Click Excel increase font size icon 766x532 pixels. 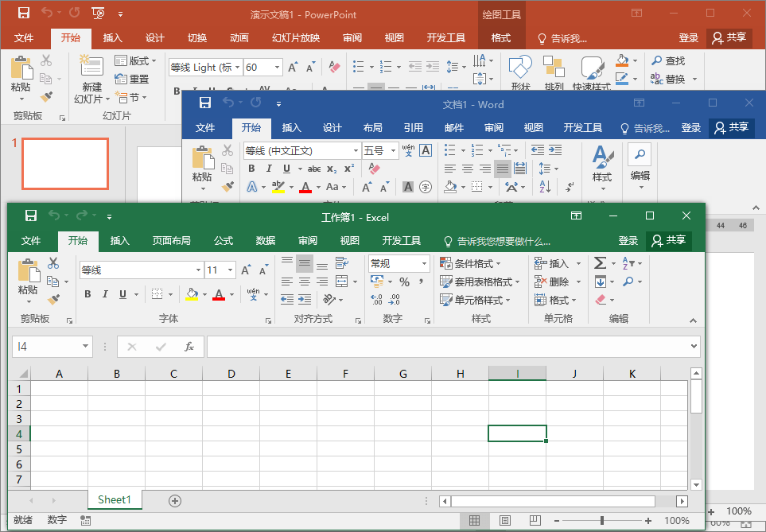[x=246, y=270]
